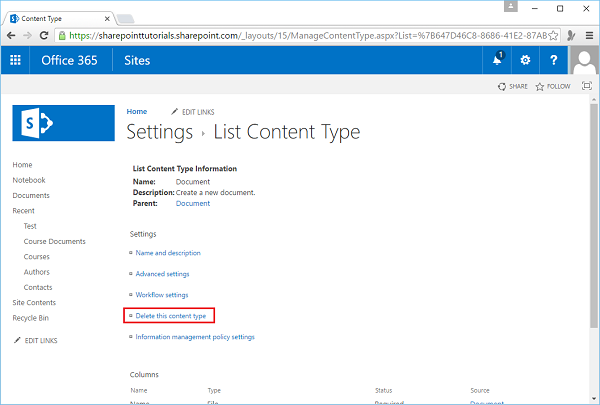Image resolution: width=600 pixels, height=405 pixels.
Task: Follow this site with the star
Action: 553,87
